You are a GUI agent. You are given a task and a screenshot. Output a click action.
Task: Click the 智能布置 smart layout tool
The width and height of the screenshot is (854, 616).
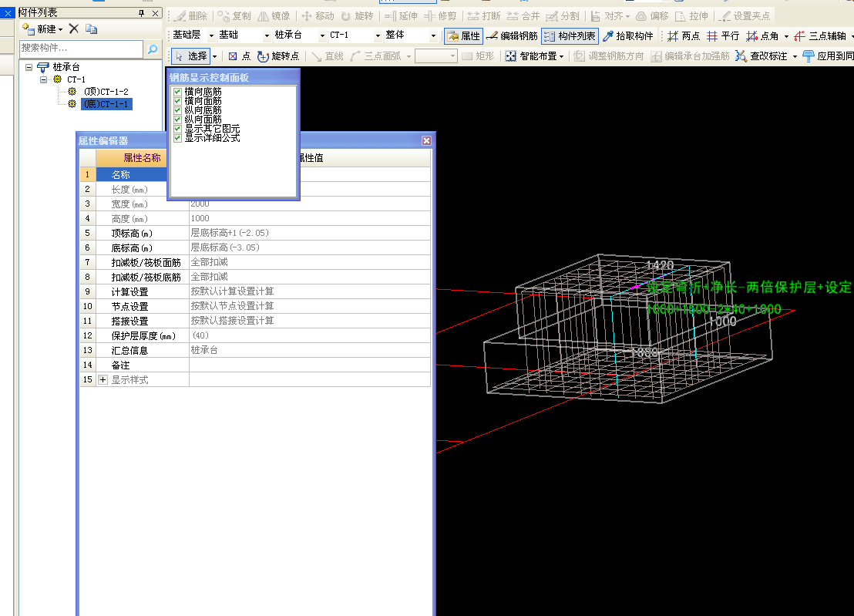click(x=531, y=56)
